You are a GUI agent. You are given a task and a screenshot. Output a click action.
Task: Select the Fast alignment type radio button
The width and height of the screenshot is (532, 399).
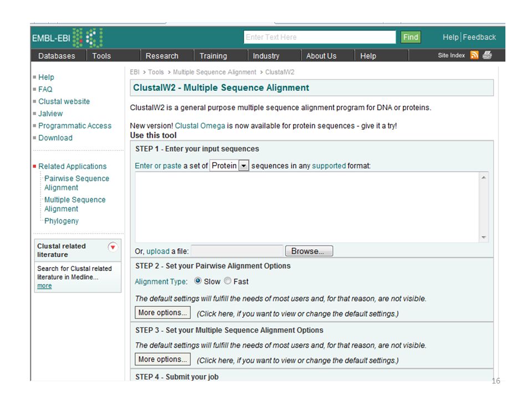(x=227, y=281)
